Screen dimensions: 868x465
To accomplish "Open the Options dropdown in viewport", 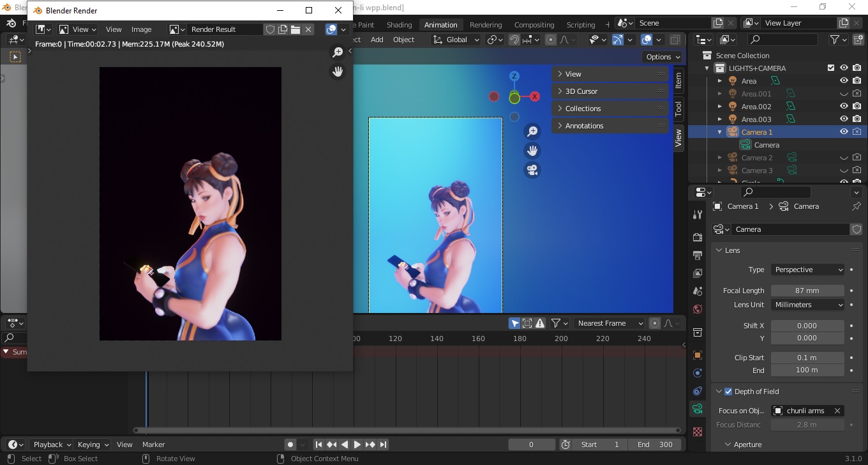I will pos(662,57).
